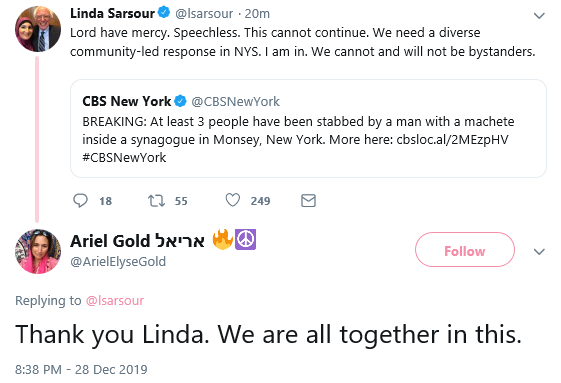This screenshot has width=561, height=383.
Task: Open the 20m timestamp on Linda's tweet
Action: 257,14
